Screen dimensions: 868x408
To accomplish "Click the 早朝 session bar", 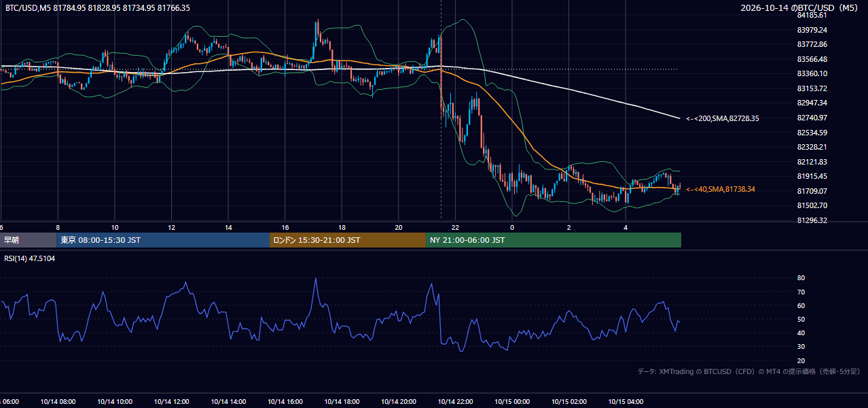I will 28,240.
